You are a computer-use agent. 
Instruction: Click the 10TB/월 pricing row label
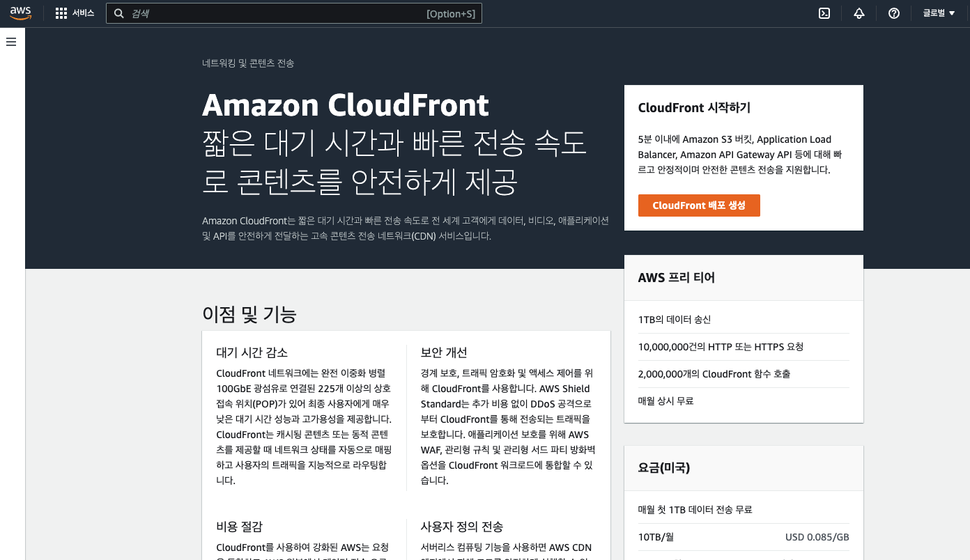(x=656, y=537)
